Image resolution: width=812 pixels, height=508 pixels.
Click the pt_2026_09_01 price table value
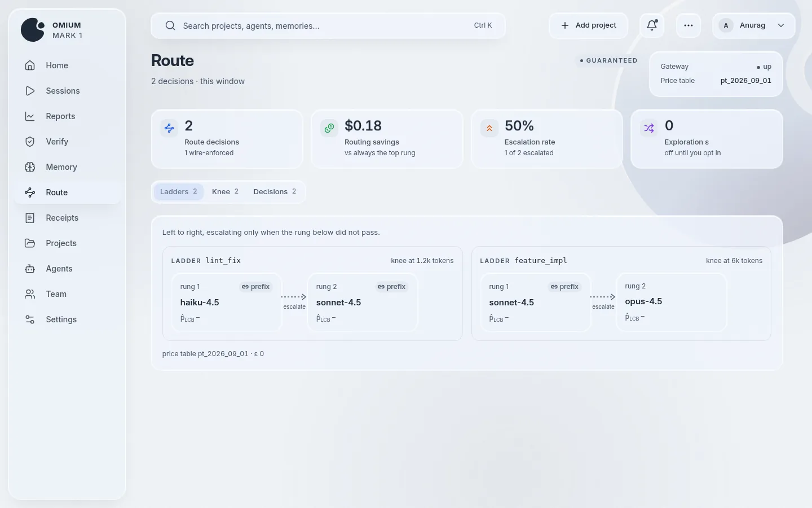745,81
